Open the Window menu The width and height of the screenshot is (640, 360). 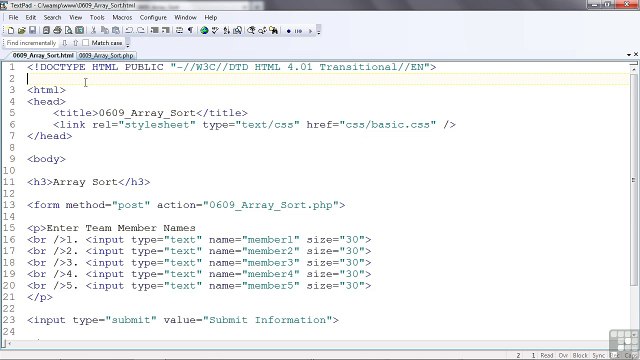click(x=185, y=18)
